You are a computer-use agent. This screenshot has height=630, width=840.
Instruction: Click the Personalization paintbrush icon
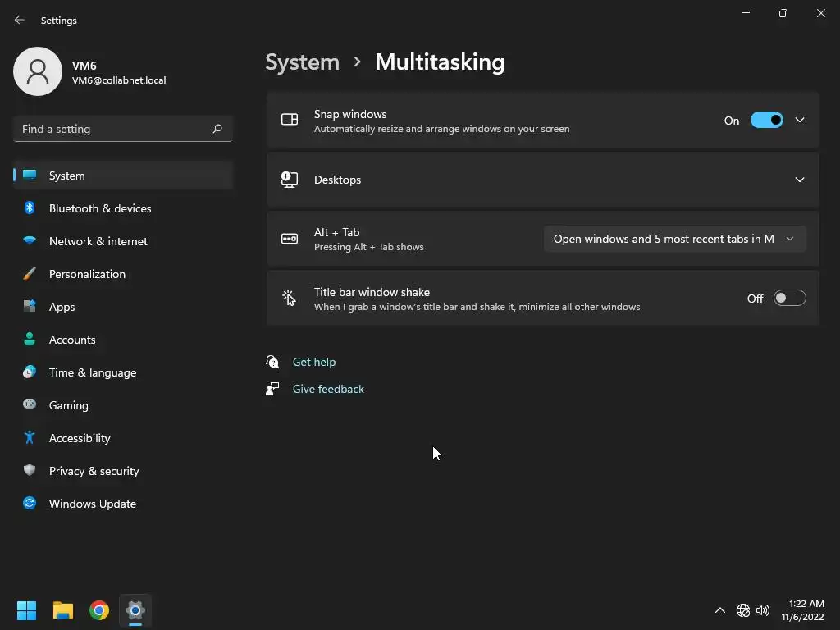pyautogui.click(x=30, y=274)
